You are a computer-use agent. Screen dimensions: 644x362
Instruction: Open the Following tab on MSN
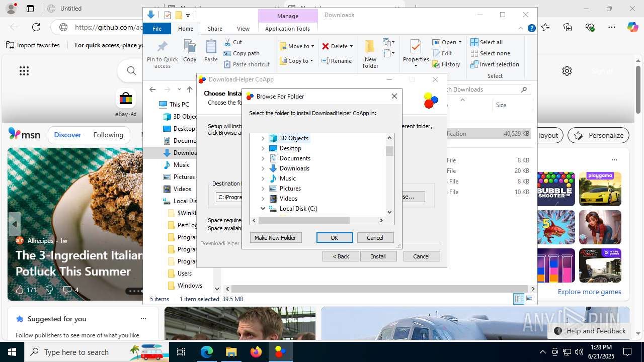[108, 135]
